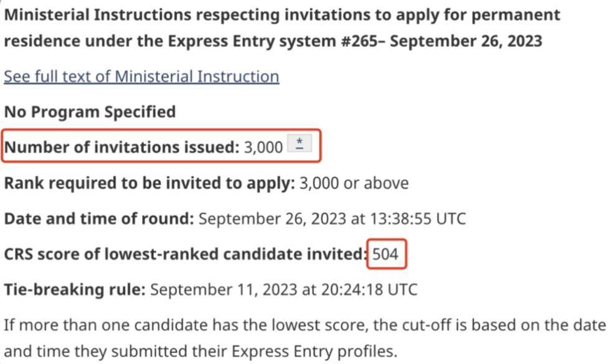Click the 3,000 invitations issued value
Image resolution: width=614 pixels, height=364 pixels.
263,147
